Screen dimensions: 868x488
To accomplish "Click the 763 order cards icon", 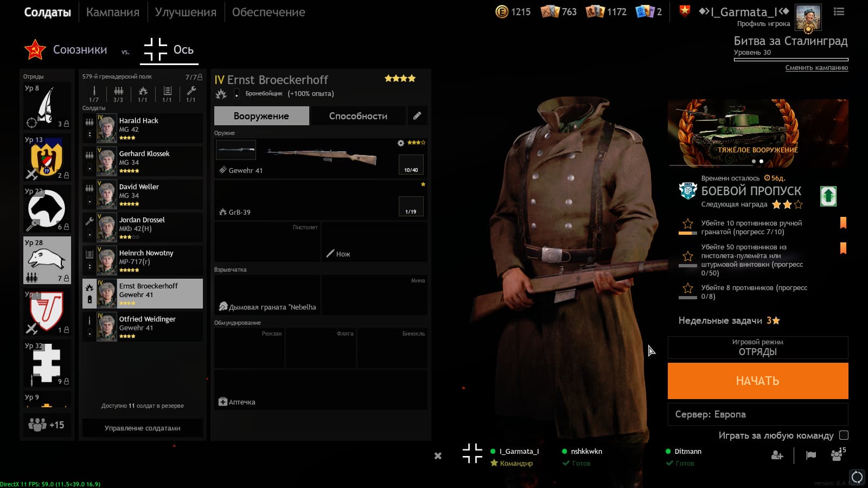I will (550, 11).
